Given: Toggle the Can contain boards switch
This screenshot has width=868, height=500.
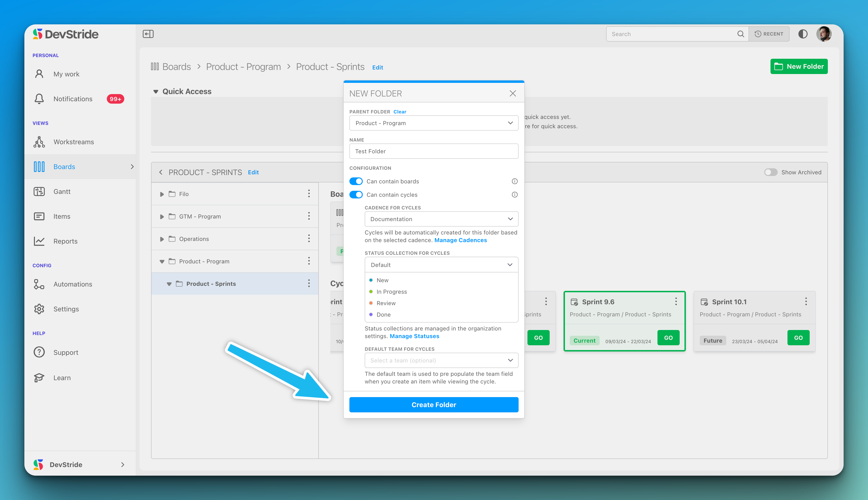Looking at the screenshot, I should pos(355,182).
